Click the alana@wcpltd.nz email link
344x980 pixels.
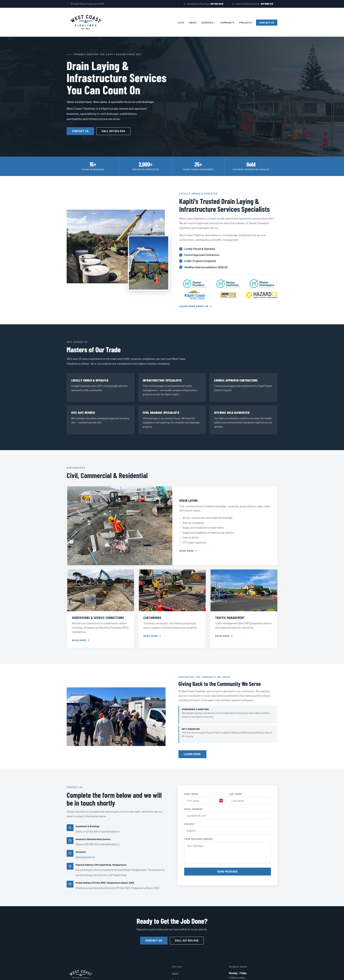click(110, 845)
